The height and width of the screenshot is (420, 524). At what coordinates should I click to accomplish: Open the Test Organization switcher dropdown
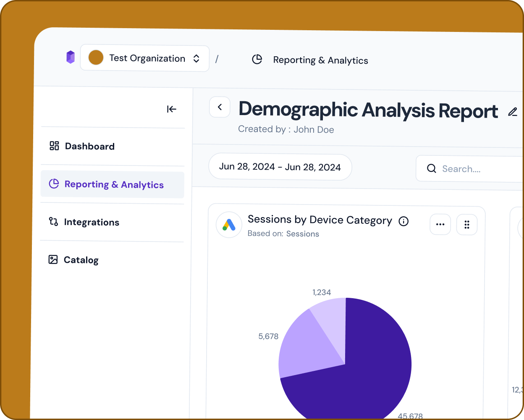pyautogui.click(x=145, y=58)
